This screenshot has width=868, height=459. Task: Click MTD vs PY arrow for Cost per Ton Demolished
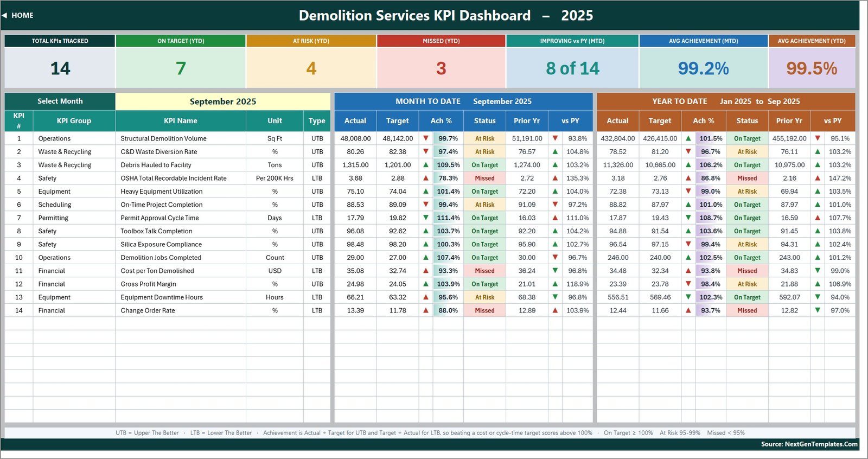click(555, 271)
